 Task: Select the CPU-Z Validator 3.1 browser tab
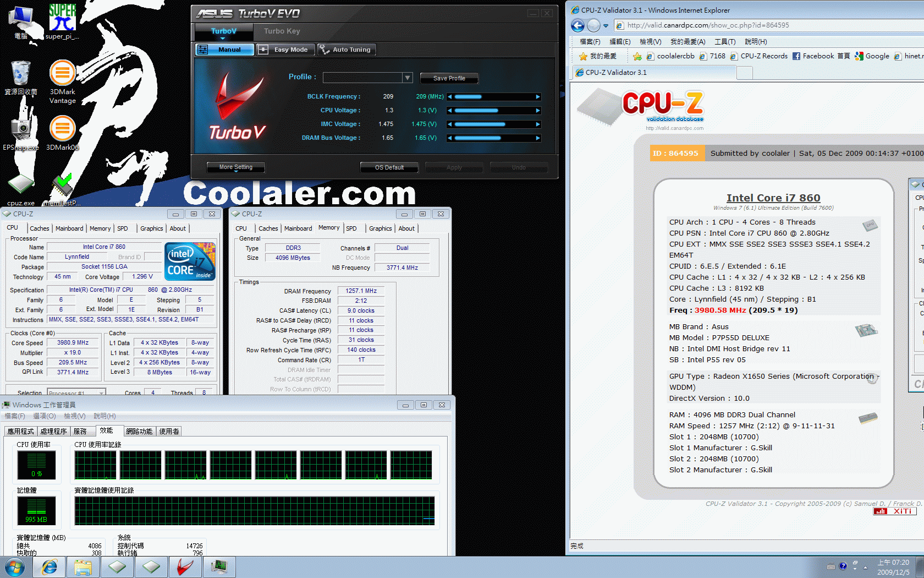pyautogui.click(x=653, y=73)
